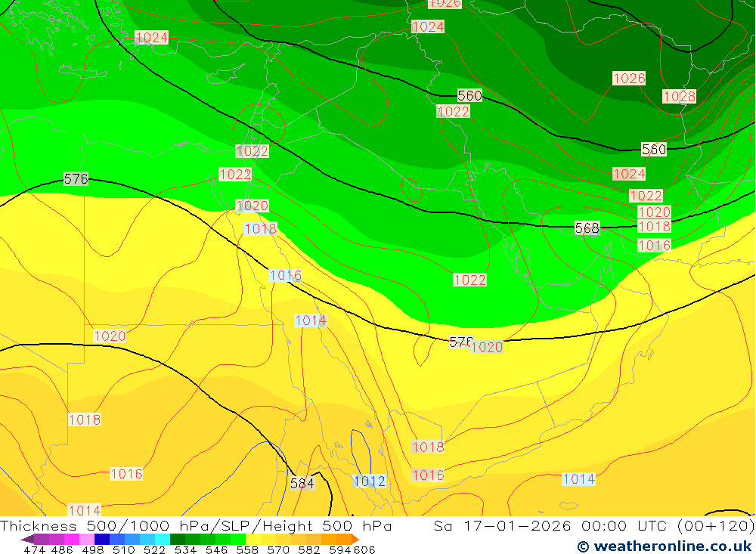Click the 1028 pressure label
756x554 pixels.
point(679,97)
